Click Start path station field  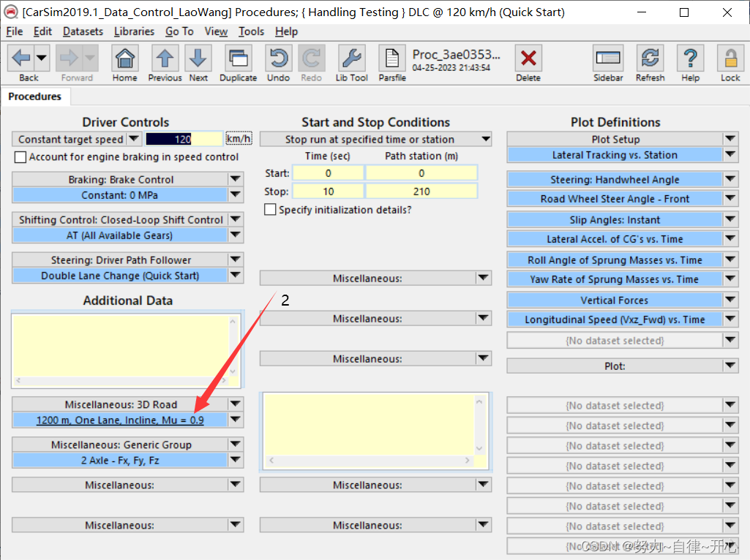click(421, 173)
